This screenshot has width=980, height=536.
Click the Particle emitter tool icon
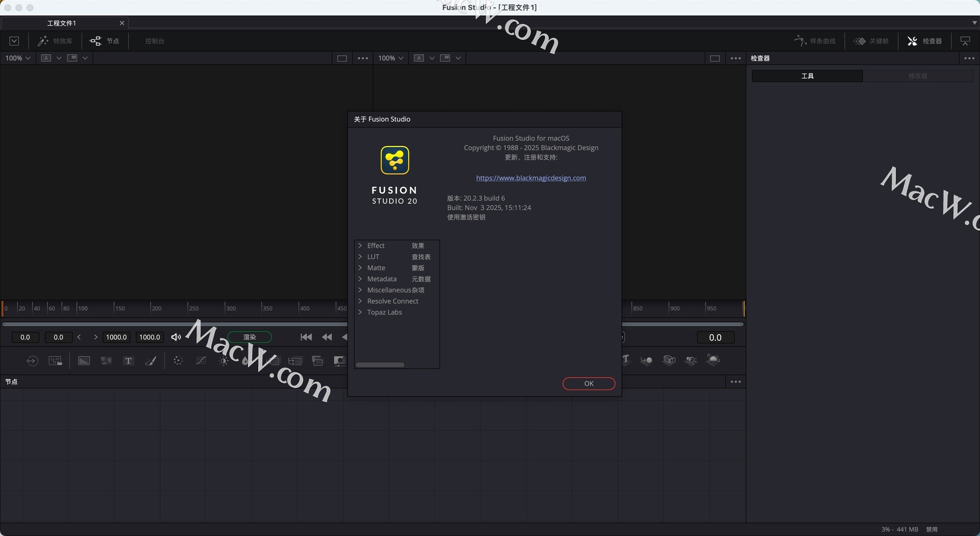tap(178, 361)
